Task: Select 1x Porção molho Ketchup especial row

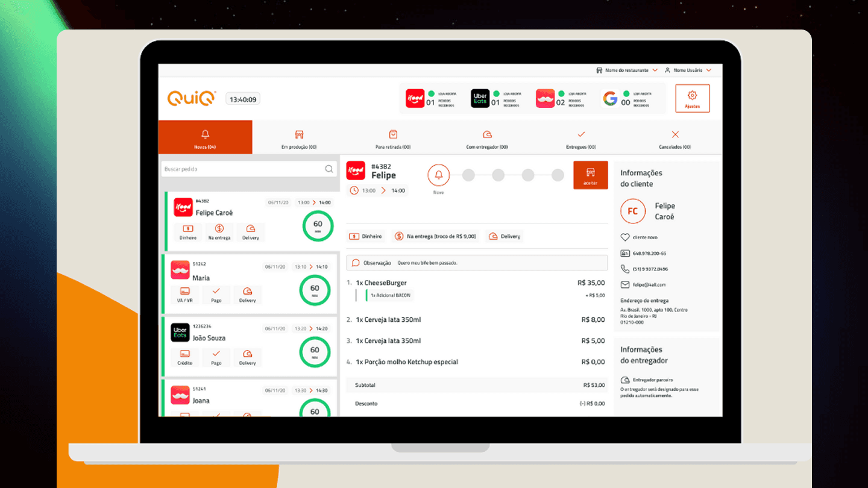Action: 476,362
